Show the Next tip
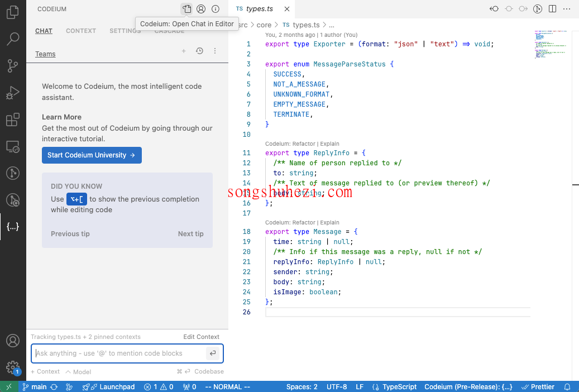579x392 pixels. [190, 234]
